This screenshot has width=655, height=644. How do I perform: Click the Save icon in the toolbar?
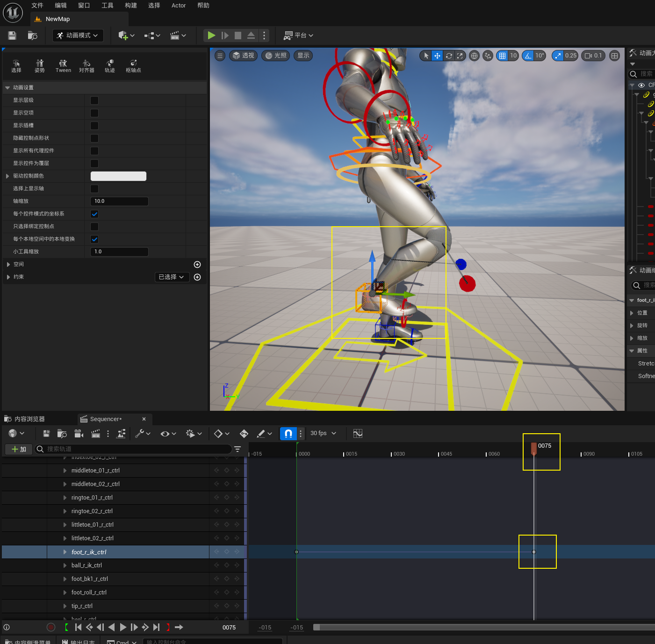point(12,36)
